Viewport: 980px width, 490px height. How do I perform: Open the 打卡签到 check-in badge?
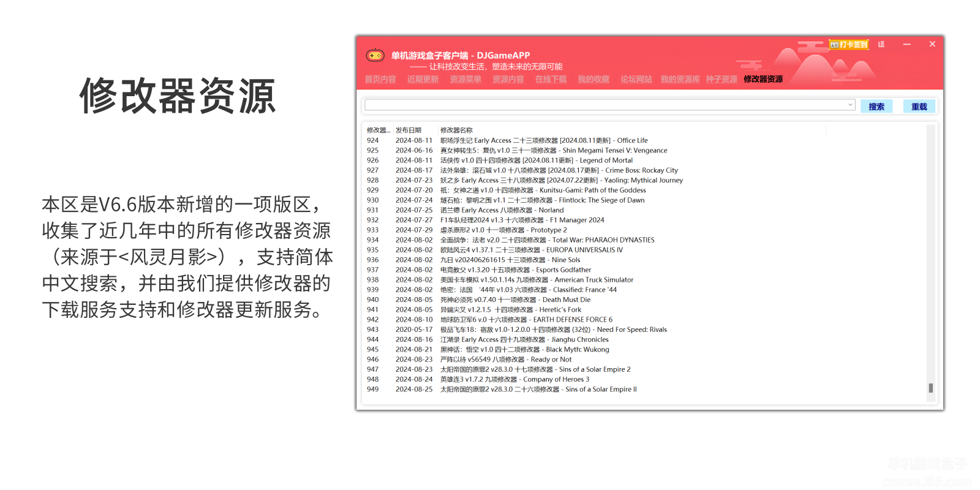point(849,44)
